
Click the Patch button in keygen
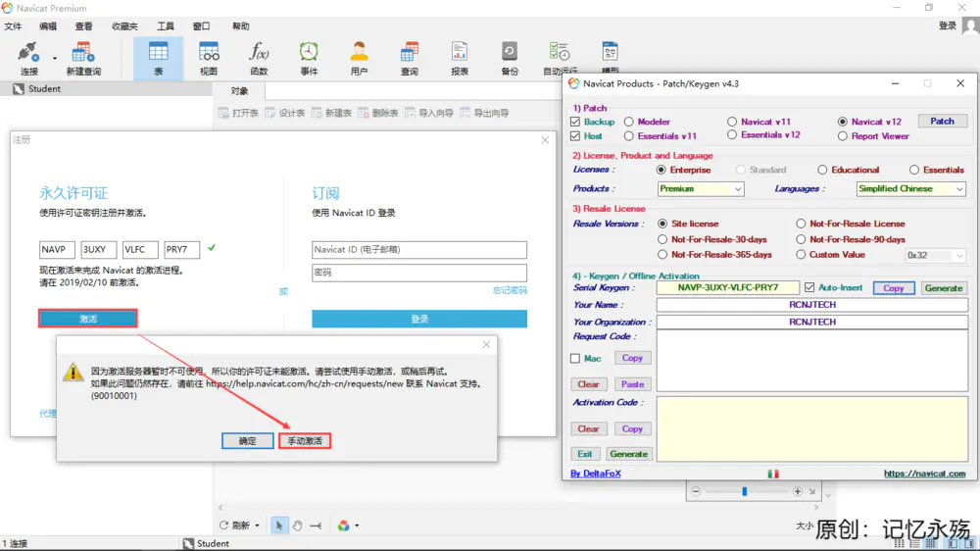click(943, 122)
